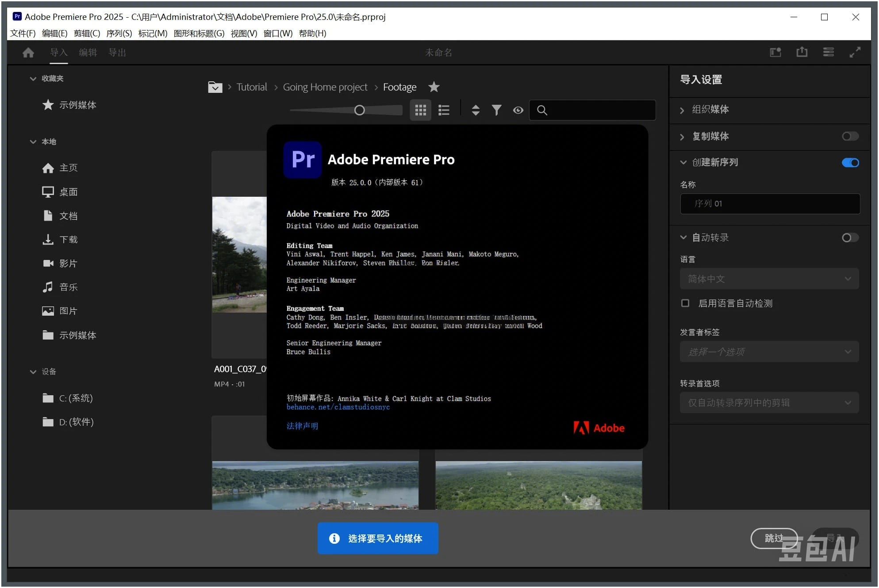
Task: Click the Adobe logo in About dialog
Action: [x=599, y=428]
